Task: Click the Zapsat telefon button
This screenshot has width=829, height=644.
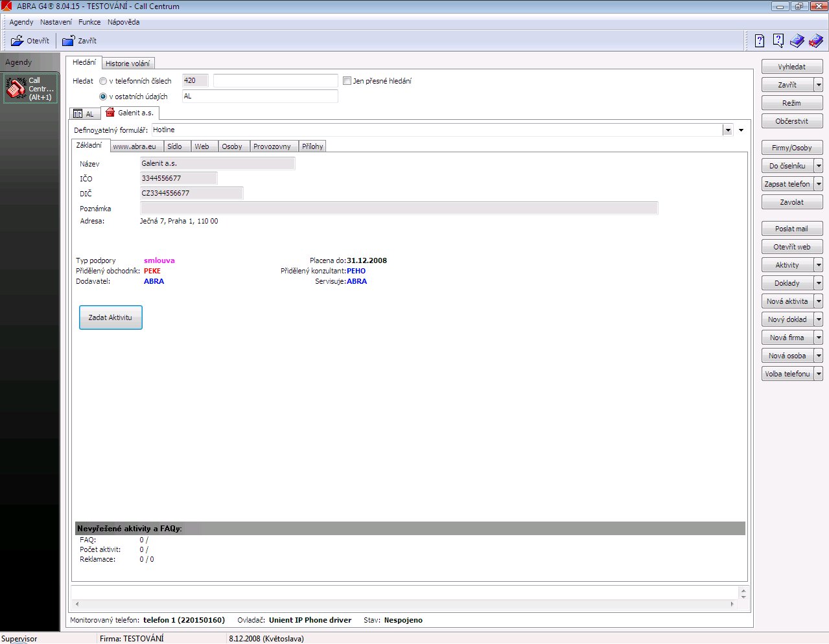Action: (788, 184)
